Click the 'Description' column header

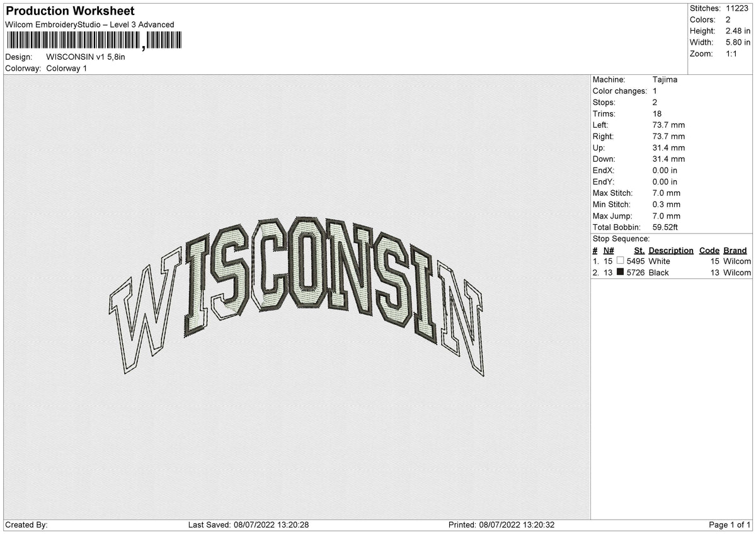point(671,251)
